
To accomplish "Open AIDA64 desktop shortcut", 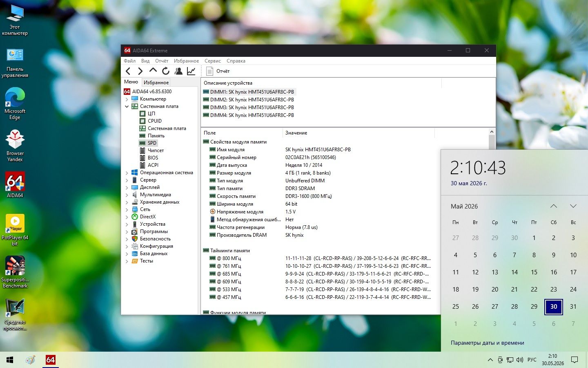I will (x=15, y=185).
